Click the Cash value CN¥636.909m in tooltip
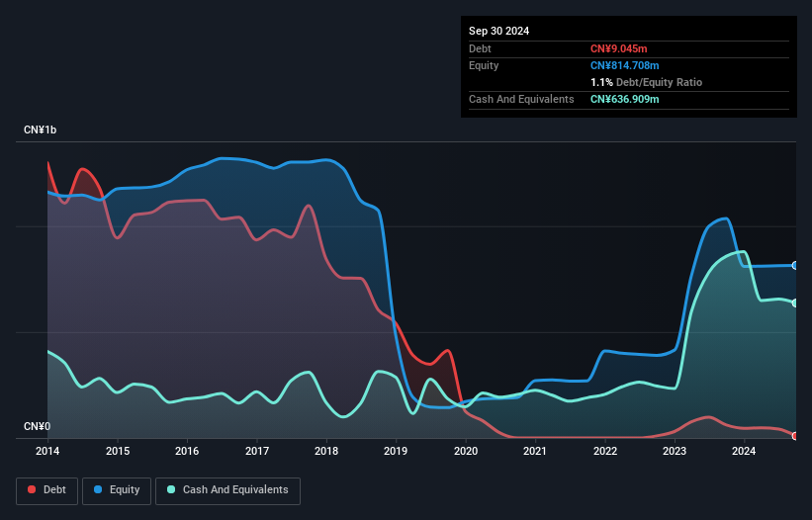The width and height of the screenshot is (812, 520). pos(624,99)
